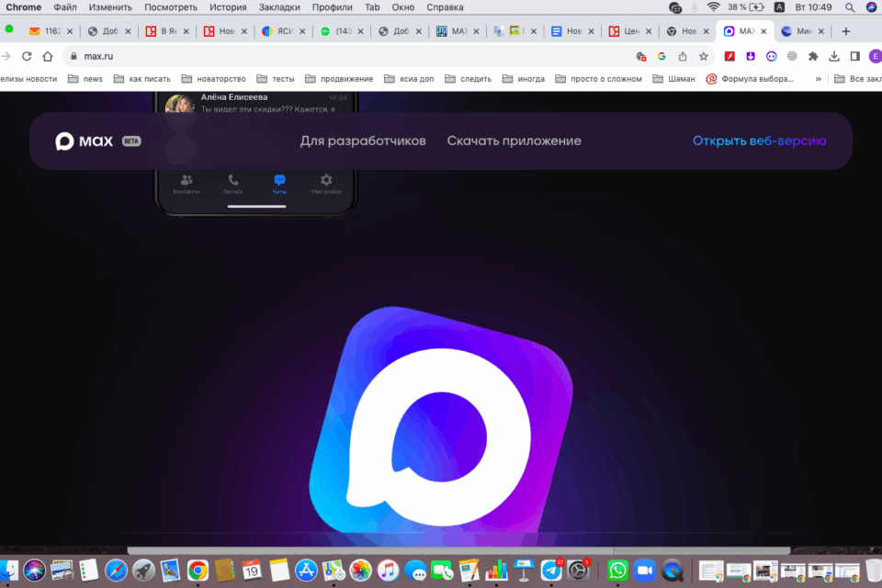Open the Chrome extensions puzzle icon
This screenshot has width=882, height=588.
[813, 56]
